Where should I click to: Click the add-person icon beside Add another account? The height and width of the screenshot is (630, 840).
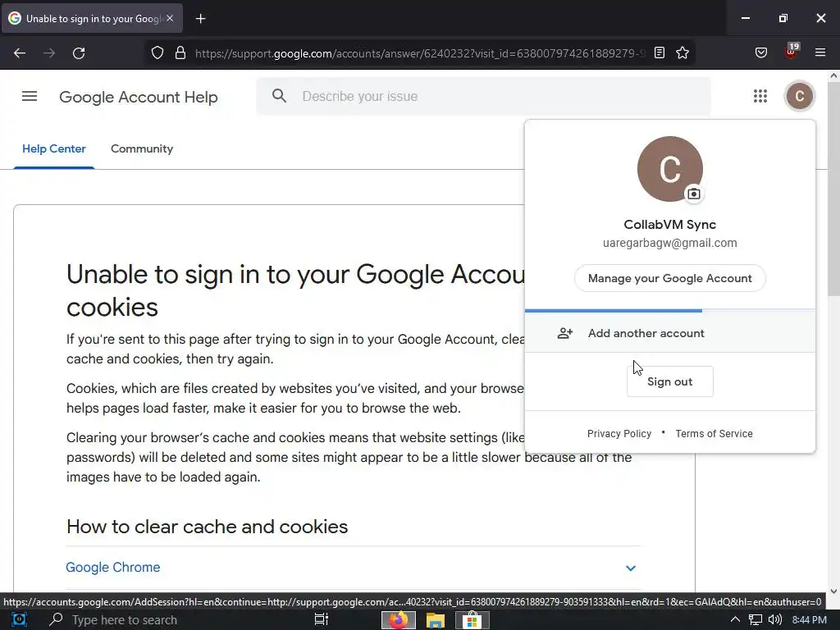coord(565,333)
